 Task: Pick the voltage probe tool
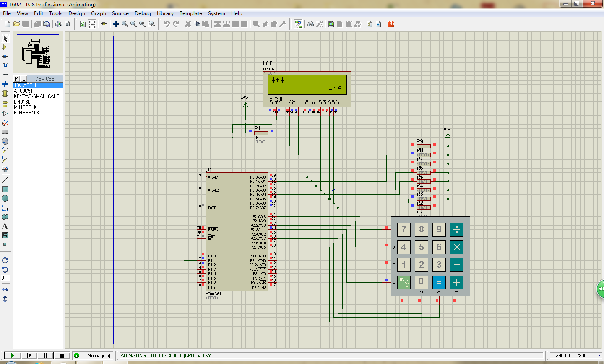tap(5, 151)
